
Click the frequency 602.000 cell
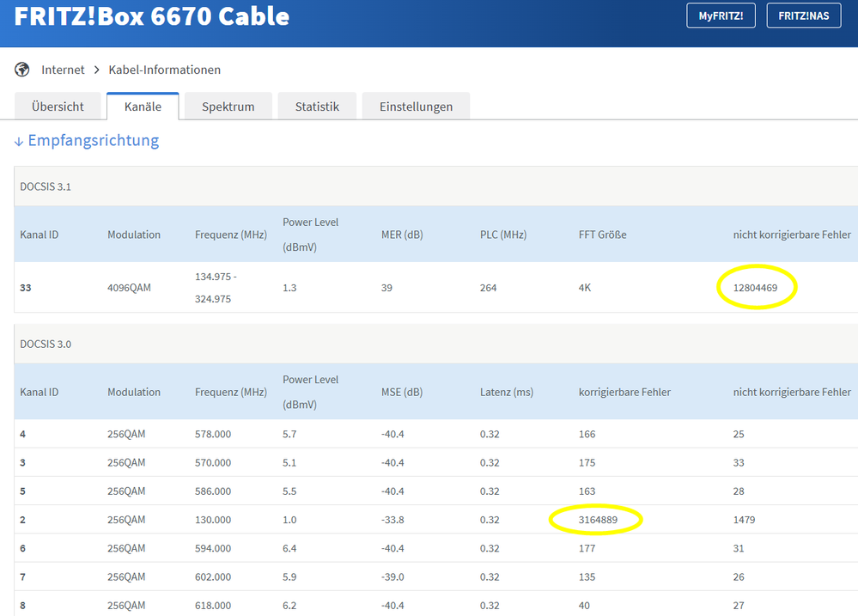click(213, 576)
